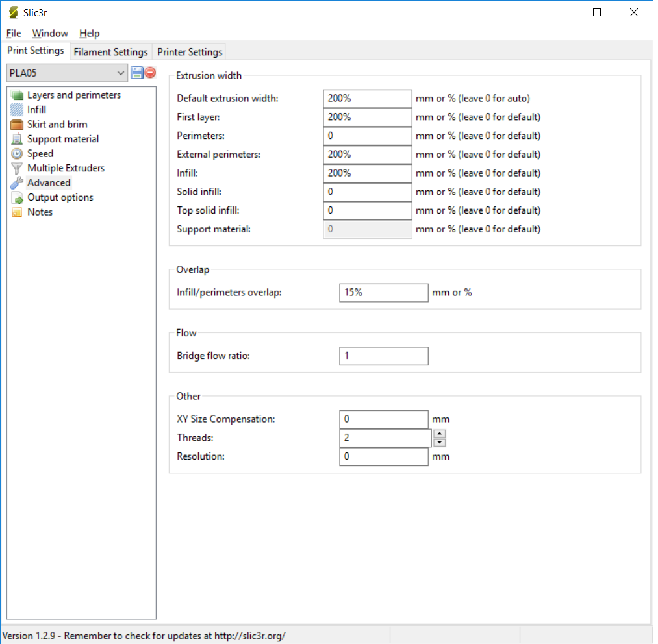Open the Output options page
This screenshot has width=658, height=644.
[60, 197]
